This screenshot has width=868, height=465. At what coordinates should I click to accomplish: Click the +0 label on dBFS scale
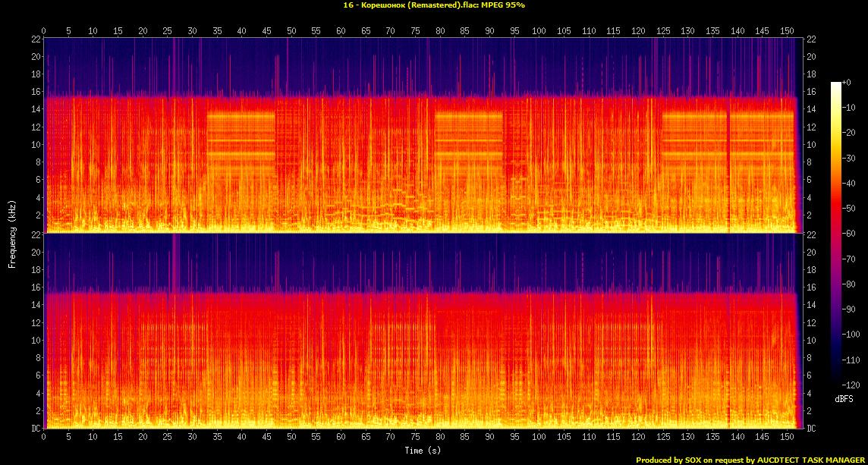847,82
